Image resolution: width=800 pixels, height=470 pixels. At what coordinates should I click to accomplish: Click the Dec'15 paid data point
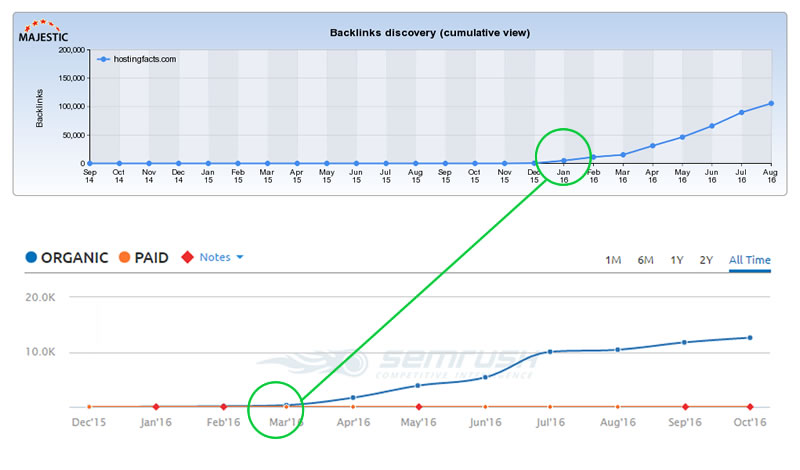tap(89, 407)
